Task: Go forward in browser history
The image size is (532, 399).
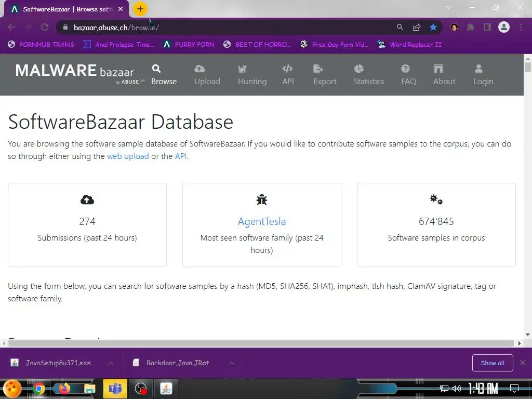Action: tap(28, 27)
